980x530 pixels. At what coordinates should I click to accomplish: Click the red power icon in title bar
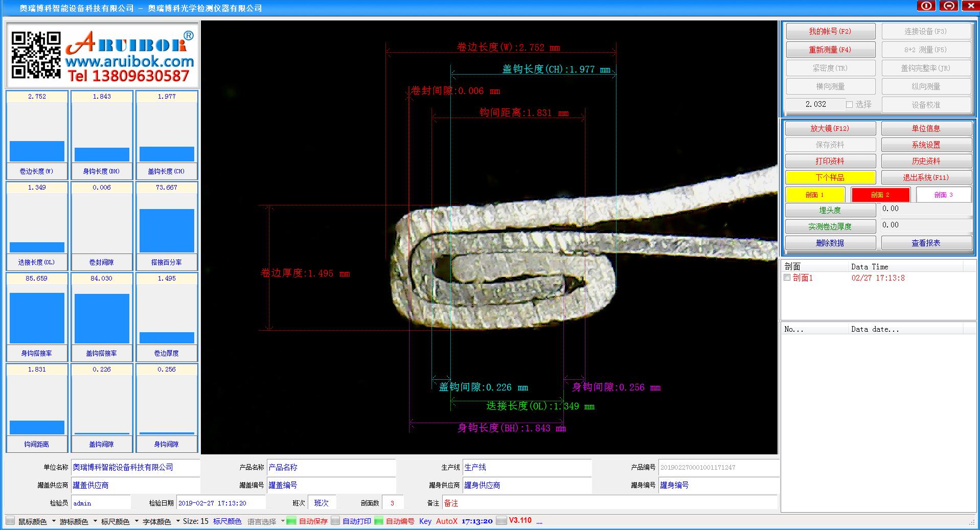click(x=926, y=6)
